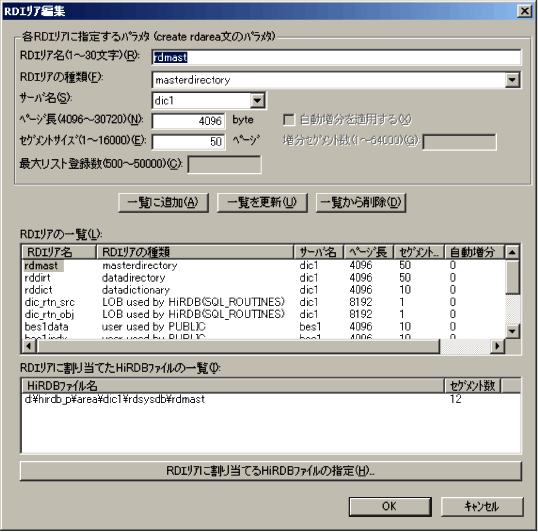
Task: Click the horizontal scroll left arrow
Action: coord(29,346)
